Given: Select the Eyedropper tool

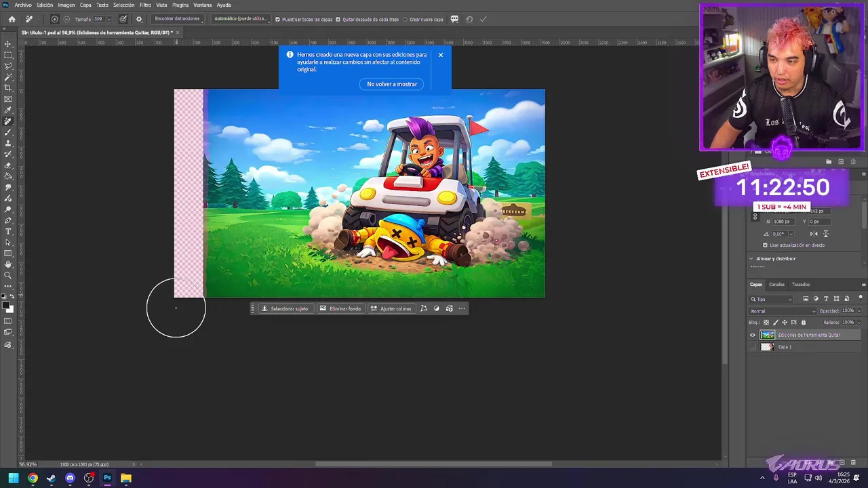Looking at the screenshot, I should (x=8, y=110).
